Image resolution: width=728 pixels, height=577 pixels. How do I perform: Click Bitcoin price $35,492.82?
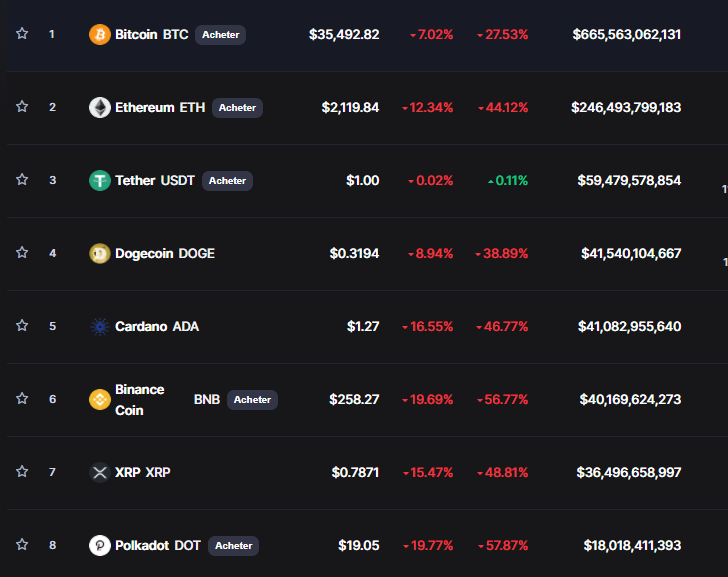344,35
